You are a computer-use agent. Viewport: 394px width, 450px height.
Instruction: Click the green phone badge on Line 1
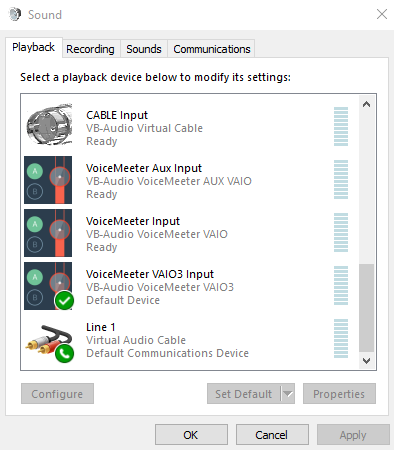point(64,353)
